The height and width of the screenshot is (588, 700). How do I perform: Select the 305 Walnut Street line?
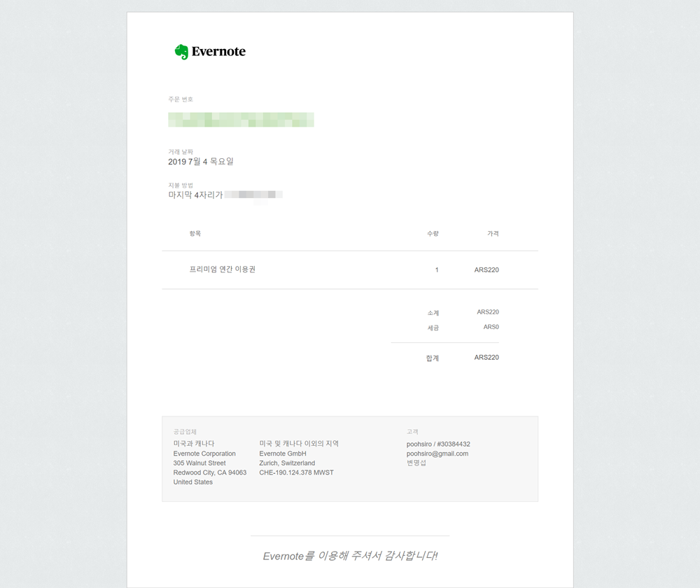pyautogui.click(x=199, y=463)
